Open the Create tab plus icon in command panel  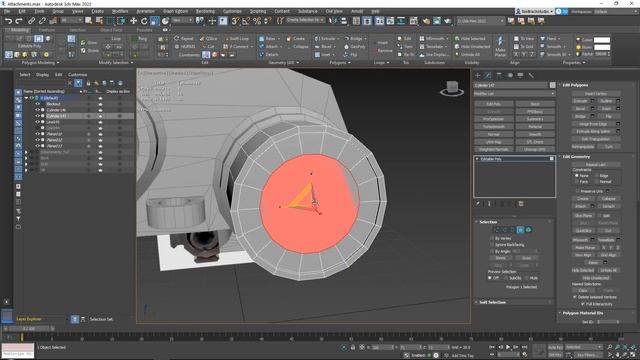[478, 75]
